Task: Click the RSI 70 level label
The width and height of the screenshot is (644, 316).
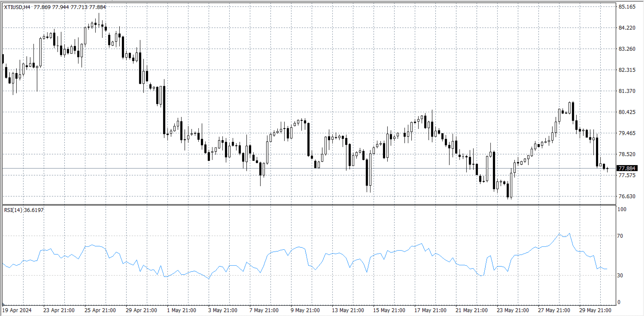Action: [620, 236]
